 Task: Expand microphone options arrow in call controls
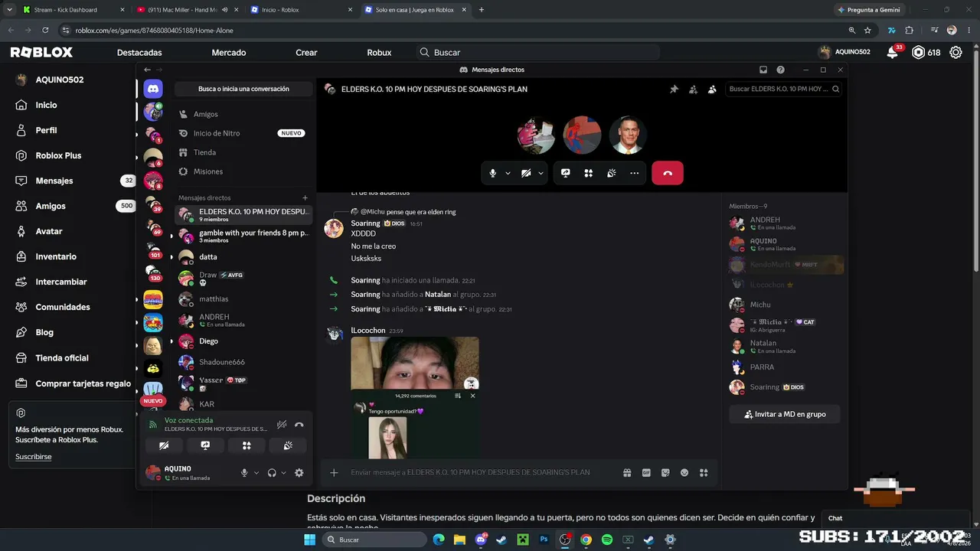coord(508,173)
